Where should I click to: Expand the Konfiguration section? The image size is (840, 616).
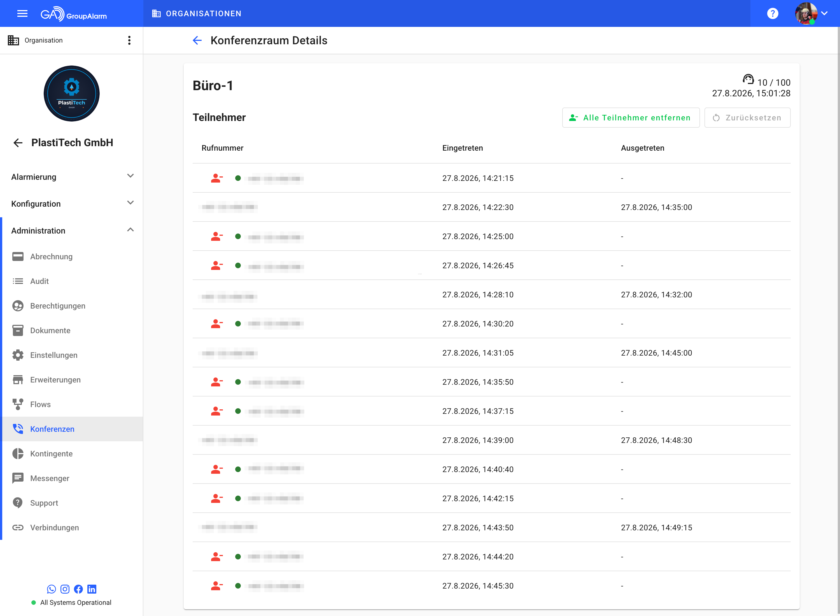(72, 204)
